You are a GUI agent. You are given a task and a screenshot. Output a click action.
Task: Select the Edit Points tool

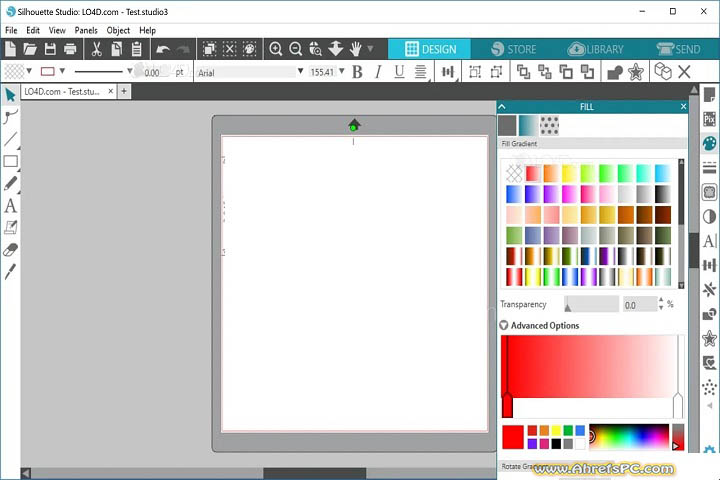[x=10, y=117]
